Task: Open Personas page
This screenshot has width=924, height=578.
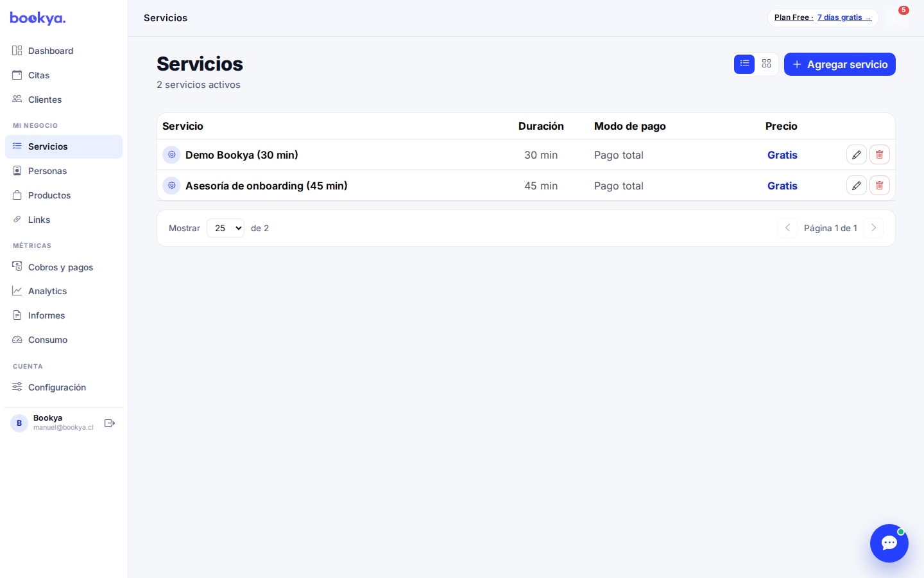Action: (x=64, y=171)
